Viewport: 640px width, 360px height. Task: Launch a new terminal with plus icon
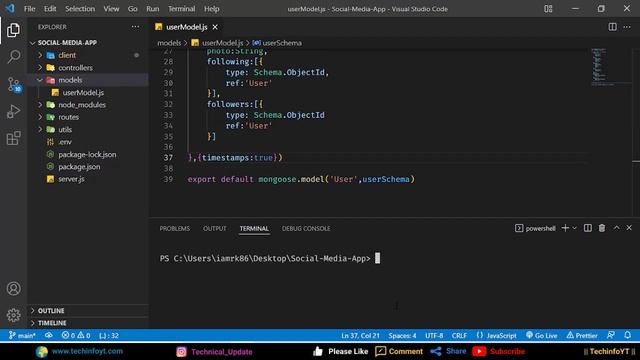click(565, 228)
